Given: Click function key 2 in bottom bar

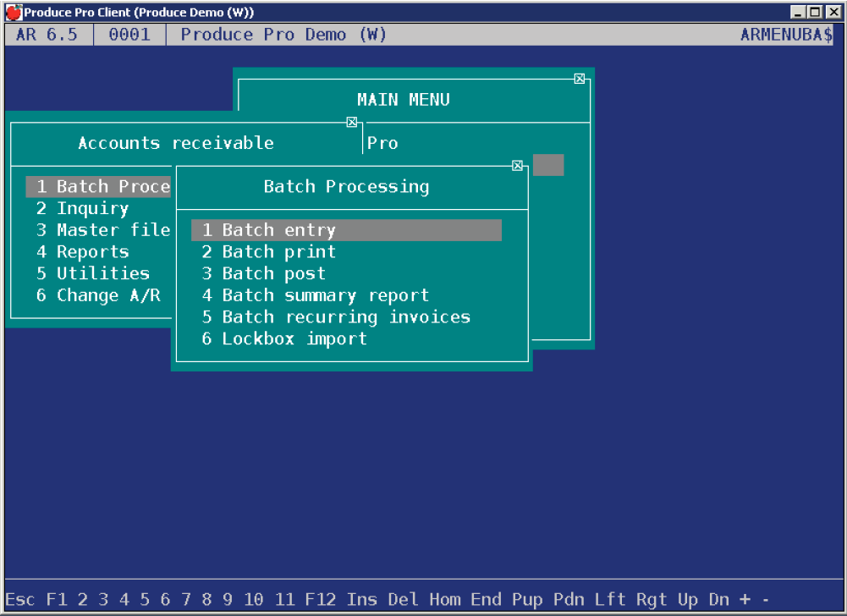Looking at the screenshot, I should point(82,599).
